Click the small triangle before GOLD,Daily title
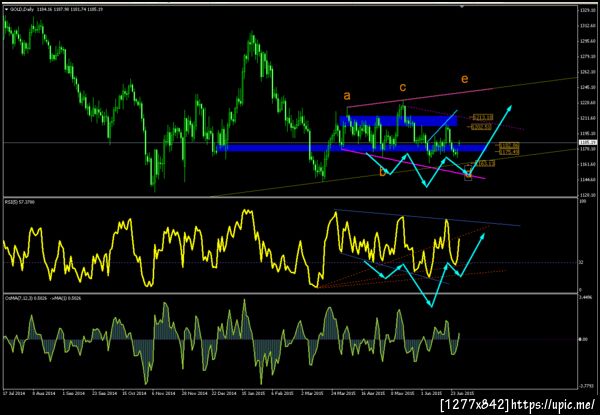This screenshot has height=415, width=600. pos(6,9)
